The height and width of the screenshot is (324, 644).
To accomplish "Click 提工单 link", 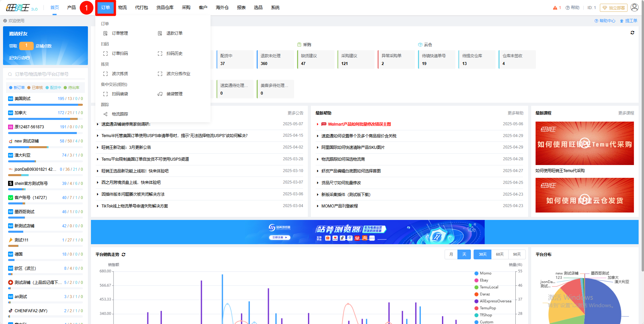I will [629, 21].
